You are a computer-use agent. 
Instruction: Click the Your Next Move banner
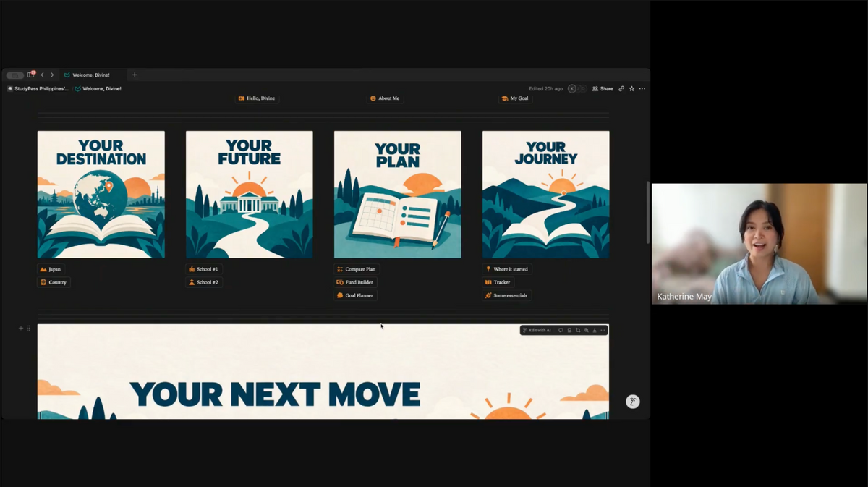click(323, 371)
